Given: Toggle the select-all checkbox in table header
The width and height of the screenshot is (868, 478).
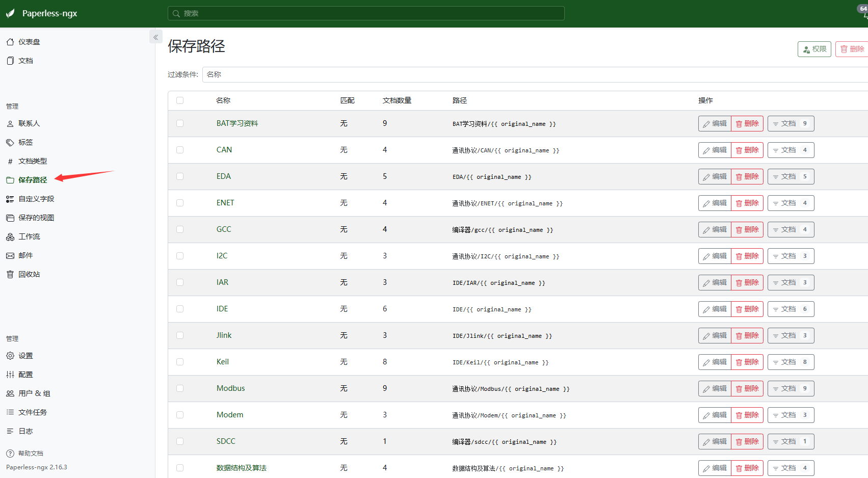Looking at the screenshot, I should tap(180, 100).
